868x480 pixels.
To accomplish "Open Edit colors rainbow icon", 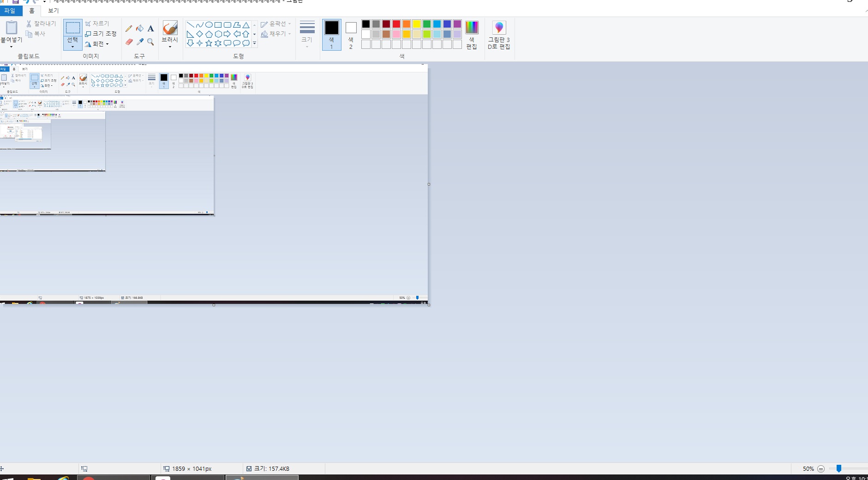I will click(x=472, y=28).
